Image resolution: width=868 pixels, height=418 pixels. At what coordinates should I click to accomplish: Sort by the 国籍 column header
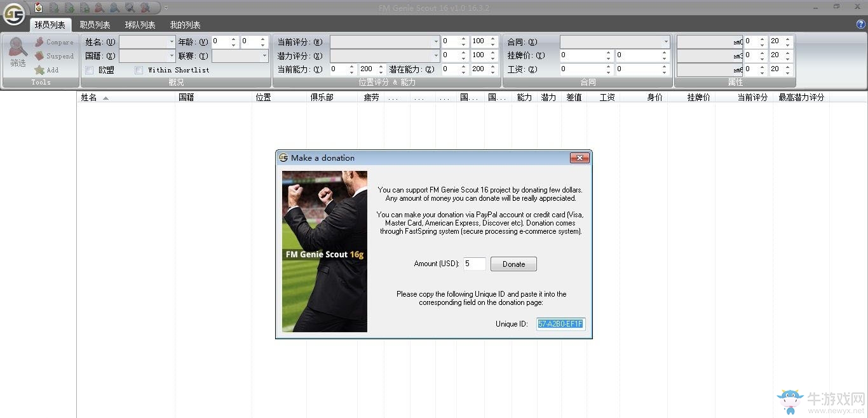coord(214,97)
